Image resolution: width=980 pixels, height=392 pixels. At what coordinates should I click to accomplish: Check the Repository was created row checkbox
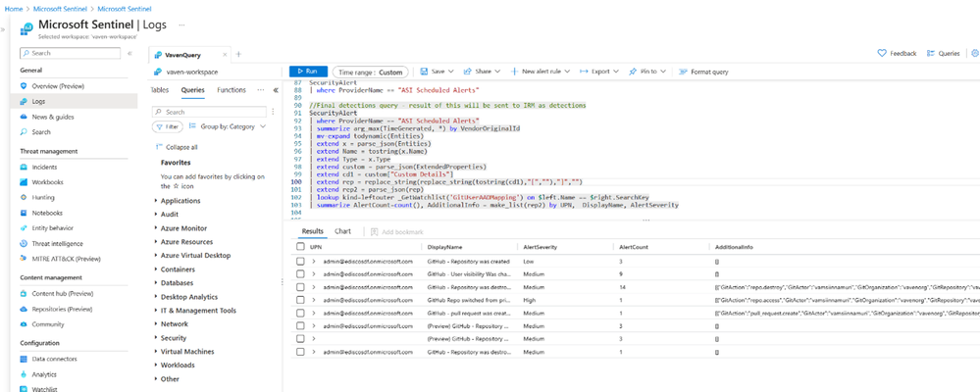(x=300, y=261)
